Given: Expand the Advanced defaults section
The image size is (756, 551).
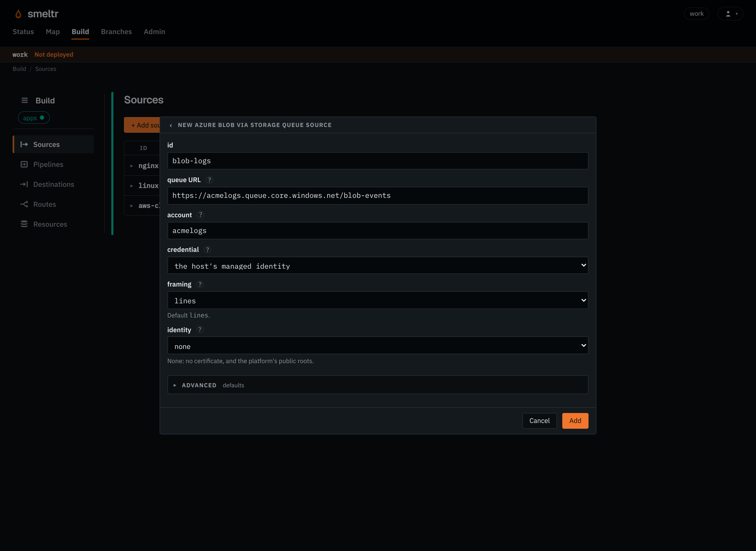Looking at the screenshot, I should [x=378, y=385].
